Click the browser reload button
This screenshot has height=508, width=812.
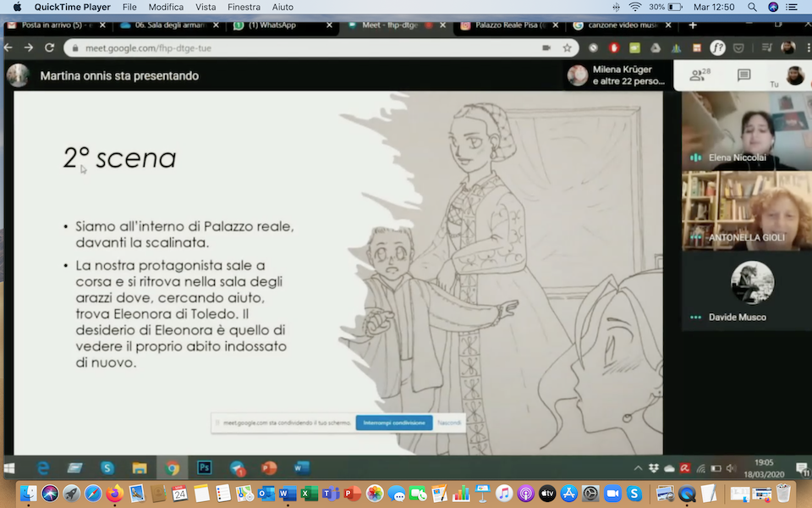[x=49, y=48]
